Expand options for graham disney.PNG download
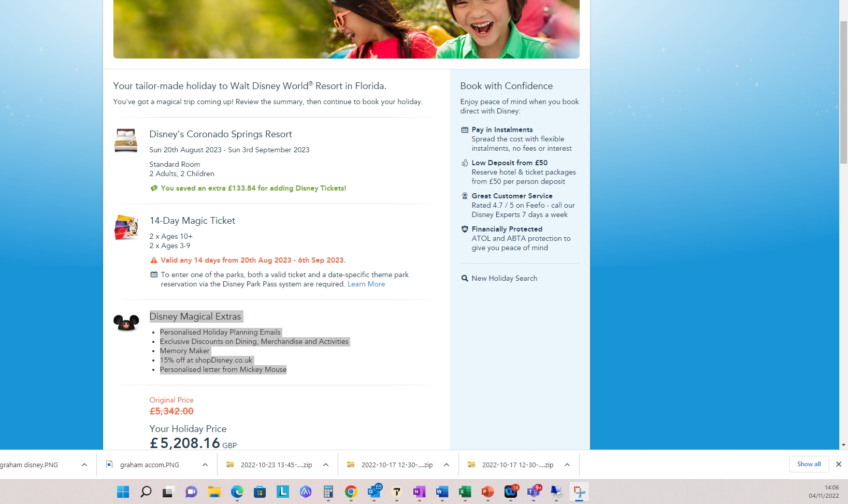This screenshot has width=848, height=504. (84, 465)
